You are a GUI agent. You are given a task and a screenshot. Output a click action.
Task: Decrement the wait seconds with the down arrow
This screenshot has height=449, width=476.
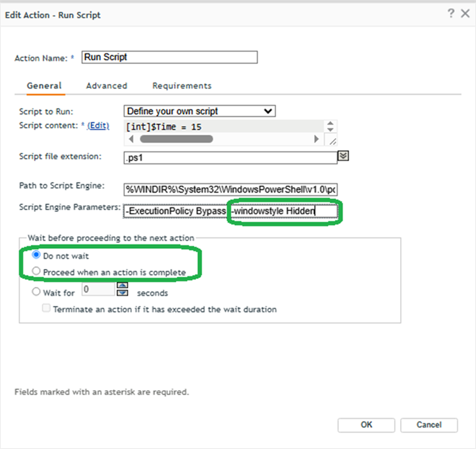[x=123, y=292]
